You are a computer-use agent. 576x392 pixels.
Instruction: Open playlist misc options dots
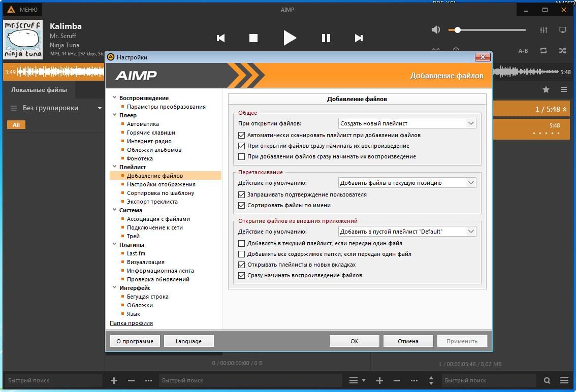(x=414, y=381)
